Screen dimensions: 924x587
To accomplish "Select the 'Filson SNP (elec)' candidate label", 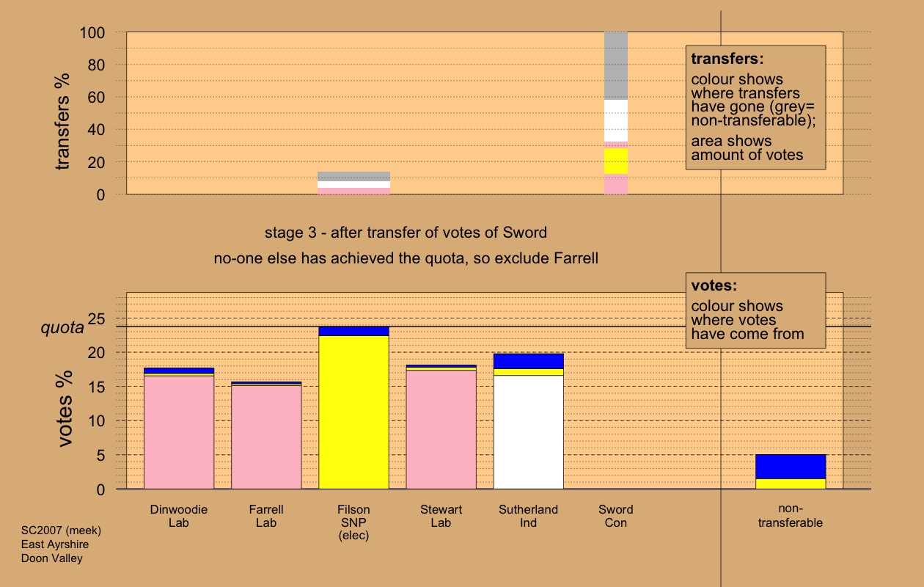I will pos(353,522).
